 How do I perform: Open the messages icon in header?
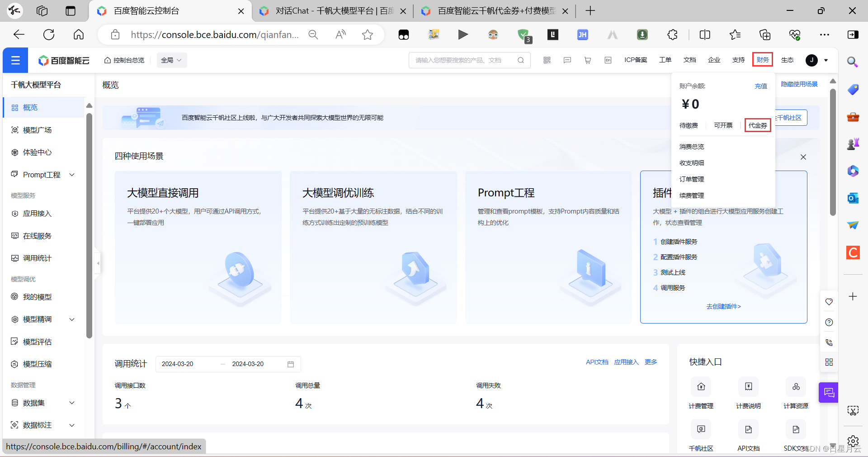[567, 60]
